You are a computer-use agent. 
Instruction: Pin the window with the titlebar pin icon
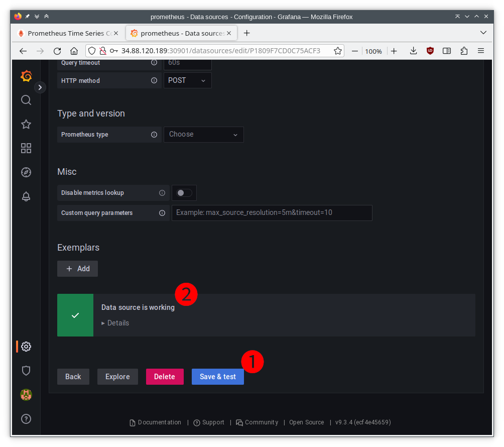click(28, 16)
